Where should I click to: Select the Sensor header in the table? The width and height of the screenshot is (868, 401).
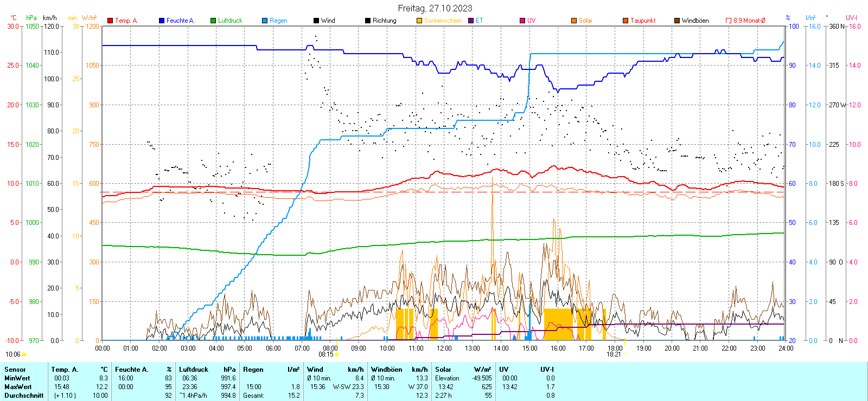pos(15,370)
